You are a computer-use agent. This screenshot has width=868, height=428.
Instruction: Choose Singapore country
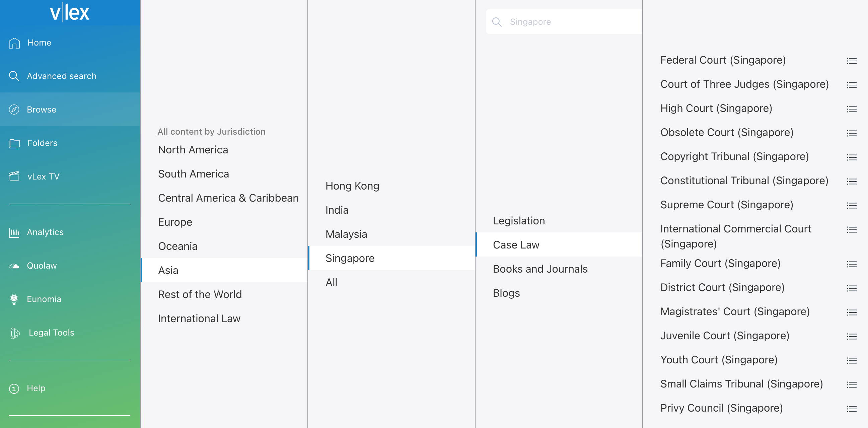coord(391,258)
